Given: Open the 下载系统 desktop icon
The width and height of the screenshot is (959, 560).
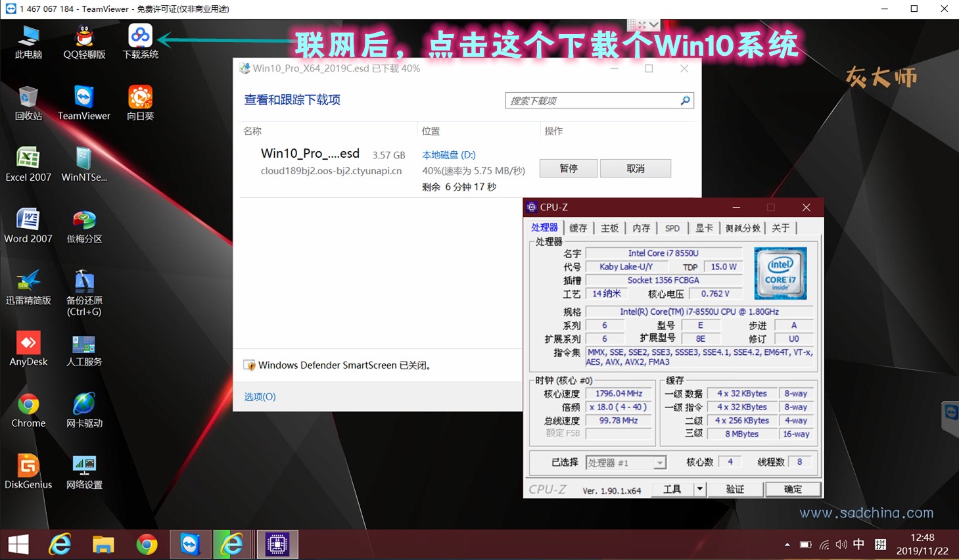Looking at the screenshot, I should (x=140, y=42).
